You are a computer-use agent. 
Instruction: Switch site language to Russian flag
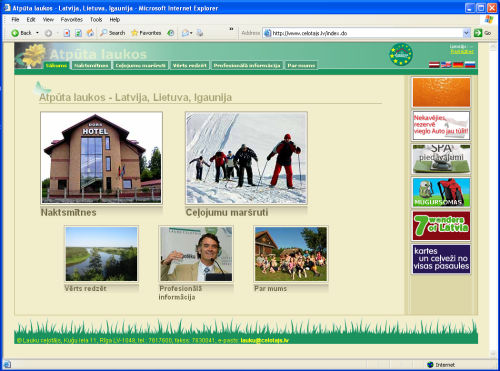point(470,65)
